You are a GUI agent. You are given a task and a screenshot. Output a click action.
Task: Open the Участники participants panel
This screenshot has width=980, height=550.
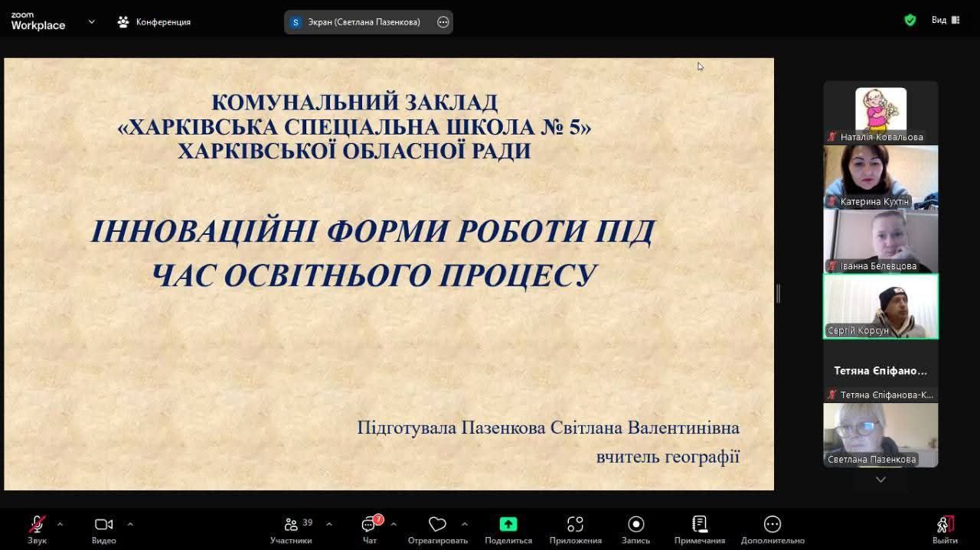pos(291,525)
